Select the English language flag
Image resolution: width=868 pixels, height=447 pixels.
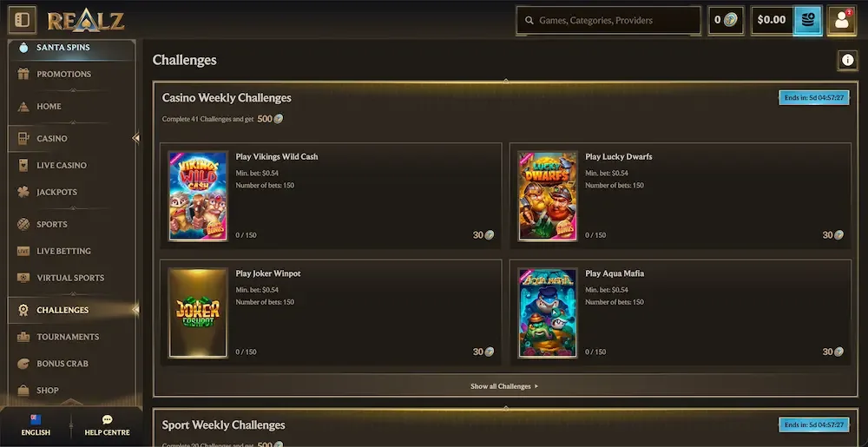[36, 420]
